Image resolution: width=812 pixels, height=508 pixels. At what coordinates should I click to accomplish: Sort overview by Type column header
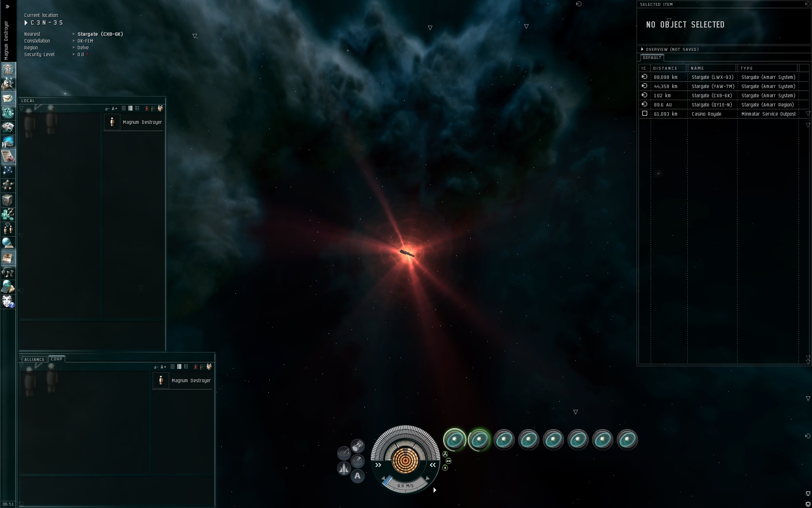[768, 68]
